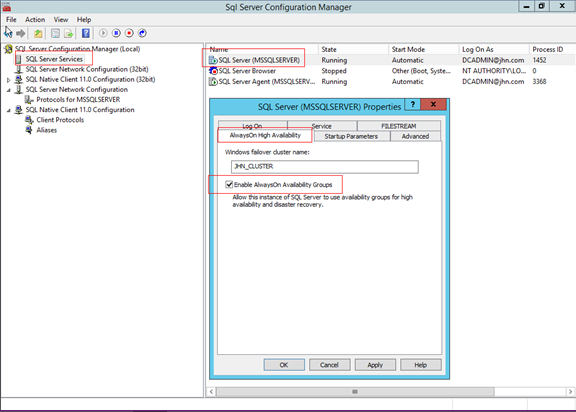Click the Up one level folder icon
576x412 pixels.
tap(38, 33)
